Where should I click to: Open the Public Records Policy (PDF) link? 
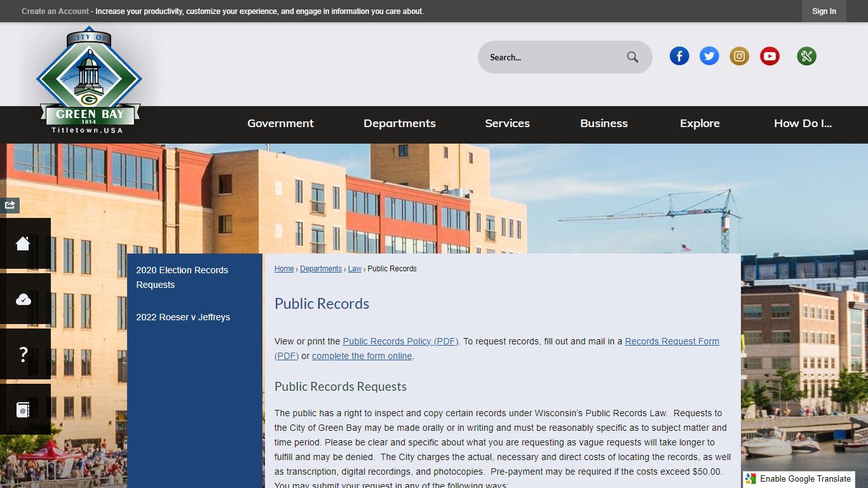pos(400,341)
